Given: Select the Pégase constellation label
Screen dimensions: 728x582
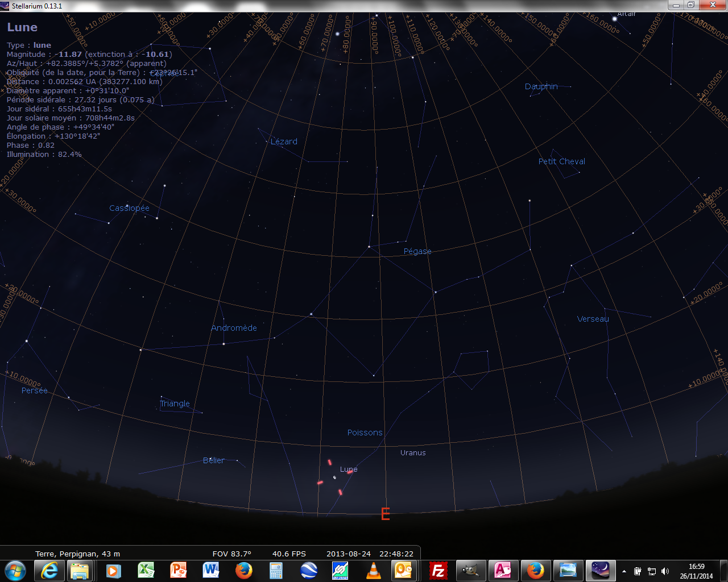Looking at the screenshot, I should pyautogui.click(x=417, y=252).
